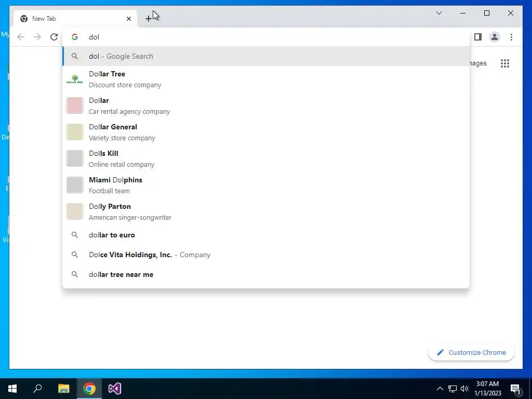This screenshot has height=399, width=532.
Task: Choose the 'dol - Google Search' suggestion
Action: coord(266,56)
